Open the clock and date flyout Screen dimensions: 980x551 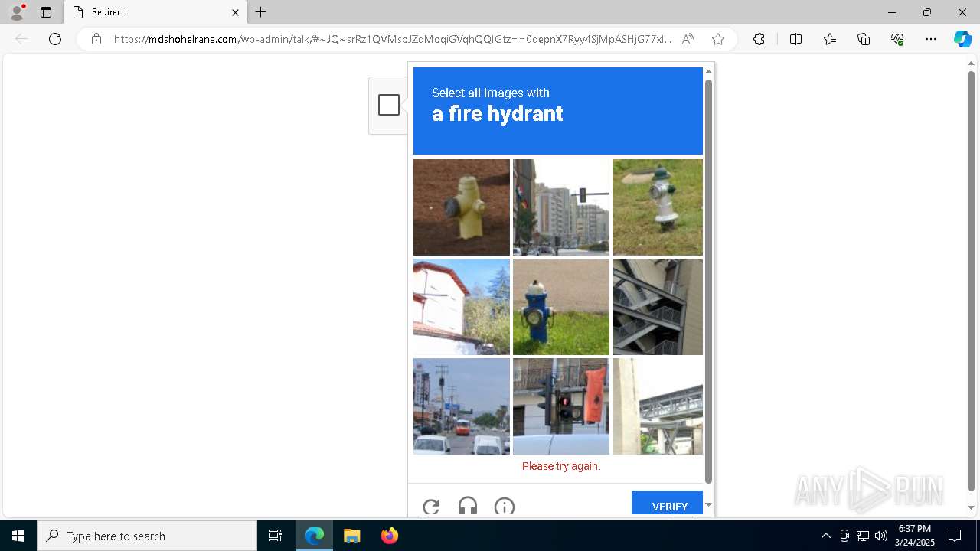915,536
